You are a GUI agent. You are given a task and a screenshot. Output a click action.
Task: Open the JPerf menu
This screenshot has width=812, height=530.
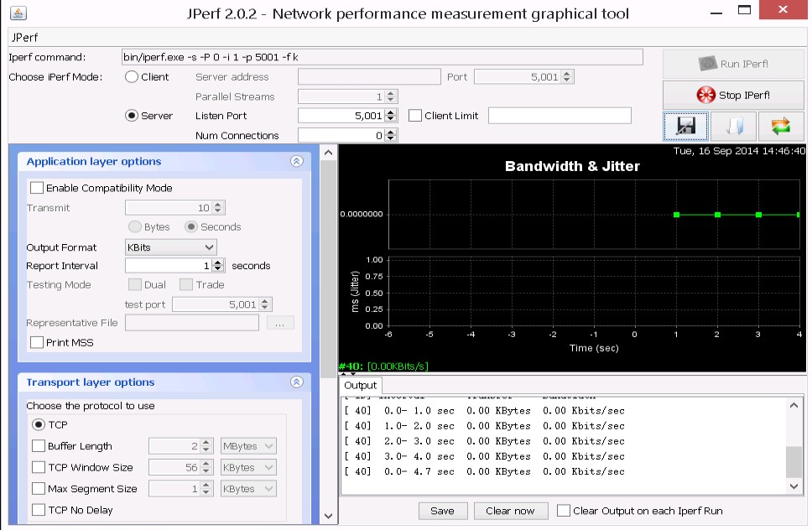coord(25,37)
